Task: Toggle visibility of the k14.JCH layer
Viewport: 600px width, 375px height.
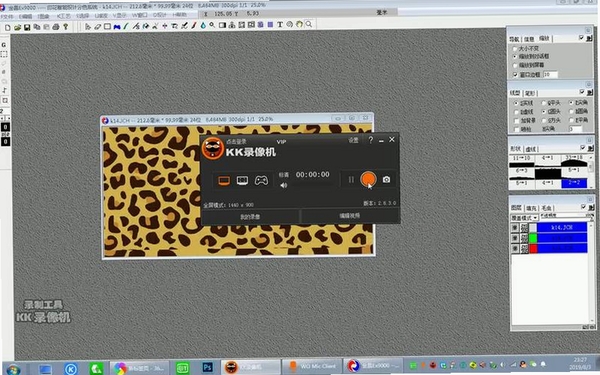Action: [515, 228]
